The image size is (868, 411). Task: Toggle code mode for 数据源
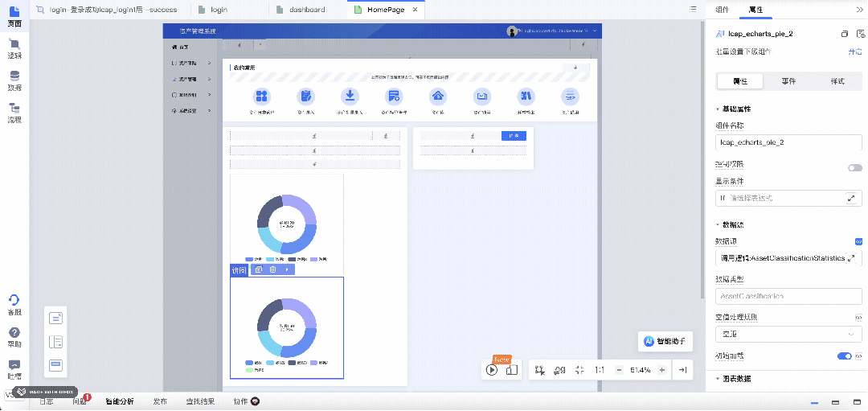coord(858,241)
